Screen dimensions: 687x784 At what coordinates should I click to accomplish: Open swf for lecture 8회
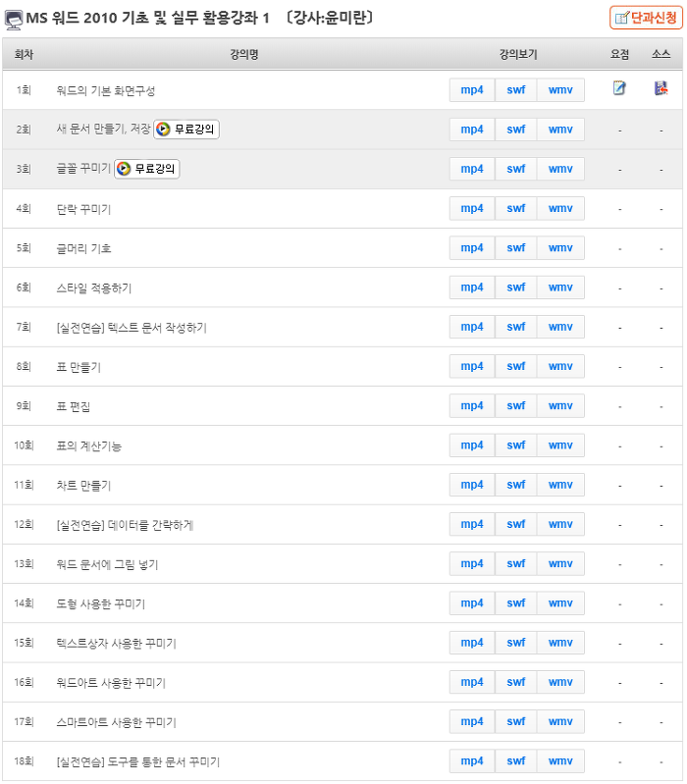click(516, 367)
